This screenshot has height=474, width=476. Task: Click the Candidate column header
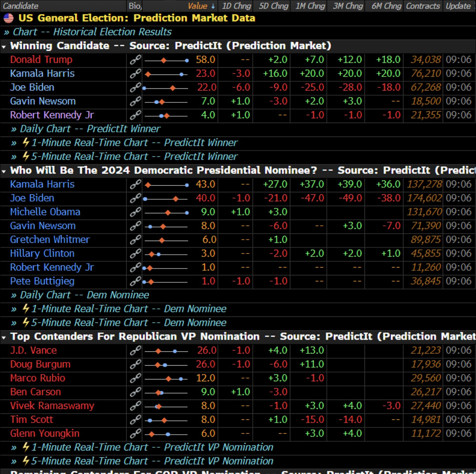pos(21,6)
